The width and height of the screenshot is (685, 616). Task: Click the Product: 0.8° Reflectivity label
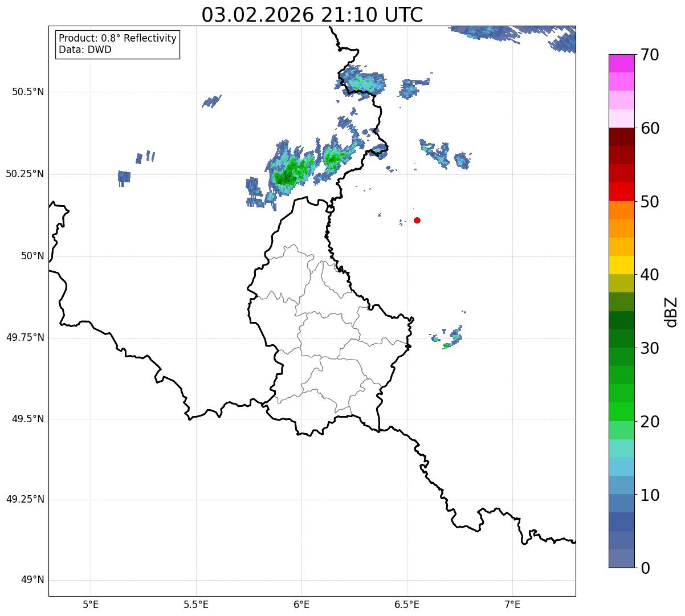[118, 38]
